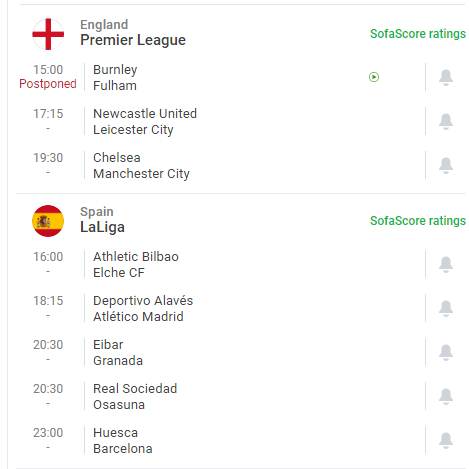Open LaLiga SofaScore ratings link
This screenshot has width=469, height=469.
click(418, 221)
